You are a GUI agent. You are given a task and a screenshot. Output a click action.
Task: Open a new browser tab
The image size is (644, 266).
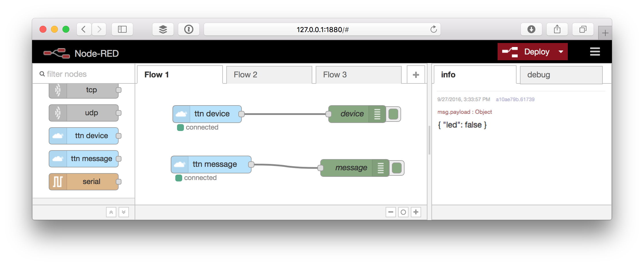(x=605, y=33)
